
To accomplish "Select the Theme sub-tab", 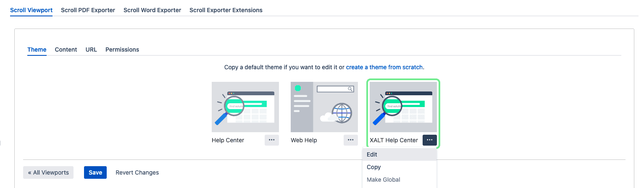I will coord(37,50).
